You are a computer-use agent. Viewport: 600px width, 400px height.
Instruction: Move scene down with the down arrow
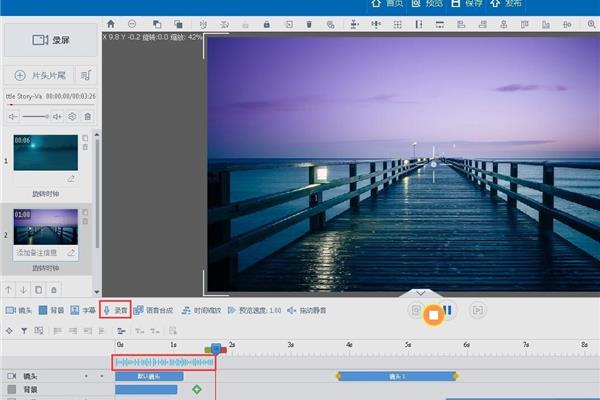click(x=23, y=290)
